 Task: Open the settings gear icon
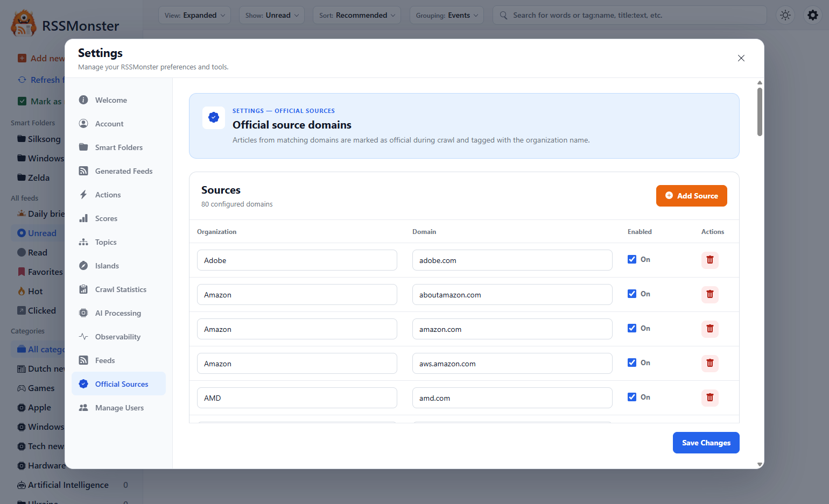click(x=813, y=15)
